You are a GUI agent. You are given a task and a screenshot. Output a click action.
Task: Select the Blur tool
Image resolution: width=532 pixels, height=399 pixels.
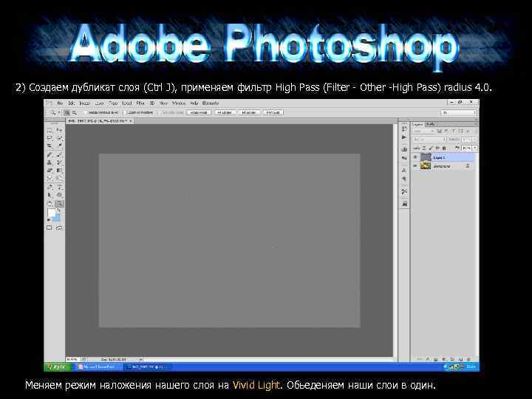click(x=50, y=178)
